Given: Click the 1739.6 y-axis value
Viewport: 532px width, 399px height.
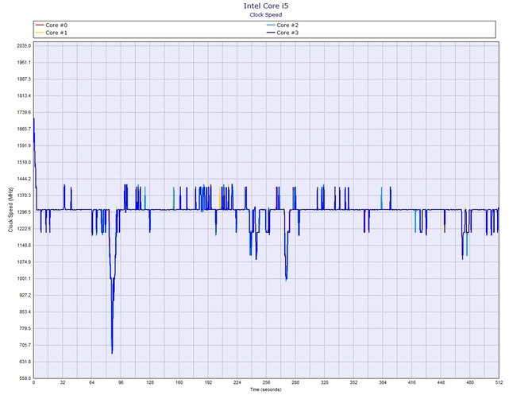Looking at the screenshot, I should point(24,112).
